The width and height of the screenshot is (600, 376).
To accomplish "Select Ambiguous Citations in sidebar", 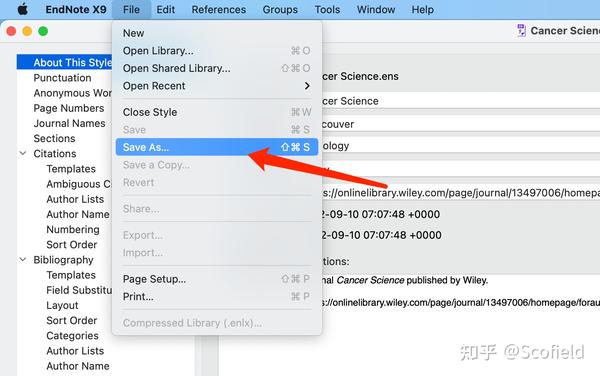I will pos(78,184).
